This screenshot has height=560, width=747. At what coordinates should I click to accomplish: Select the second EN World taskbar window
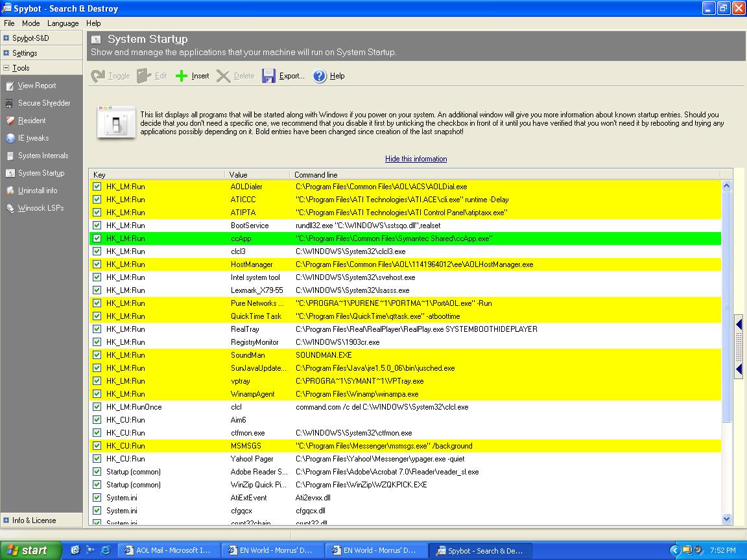coord(376,550)
